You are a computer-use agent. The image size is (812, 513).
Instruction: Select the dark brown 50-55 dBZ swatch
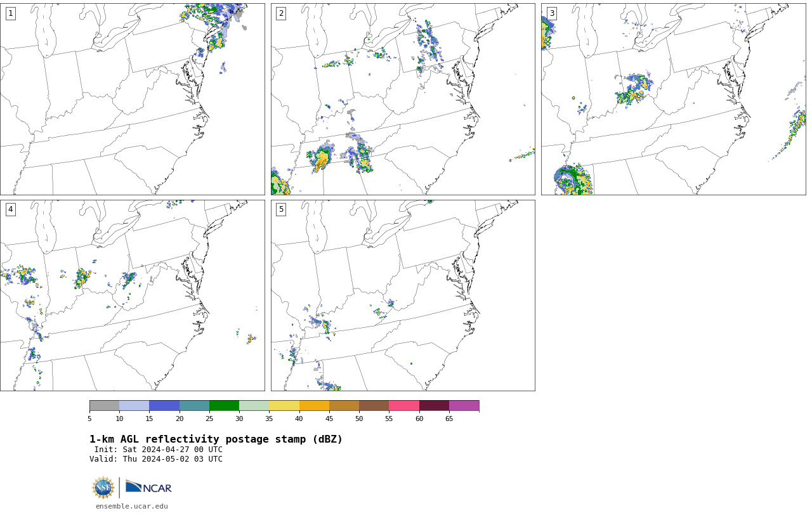(374, 406)
